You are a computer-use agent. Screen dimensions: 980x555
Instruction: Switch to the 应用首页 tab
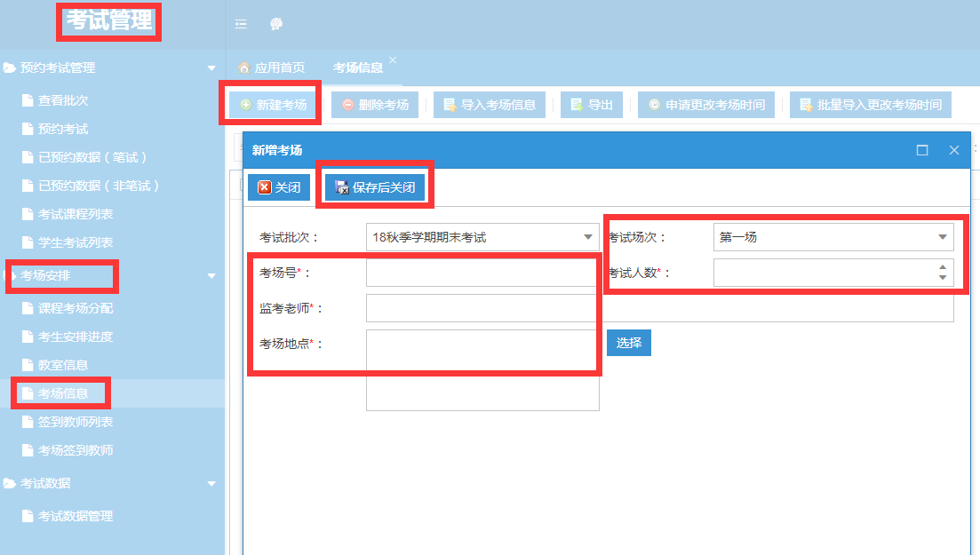point(272,67)
